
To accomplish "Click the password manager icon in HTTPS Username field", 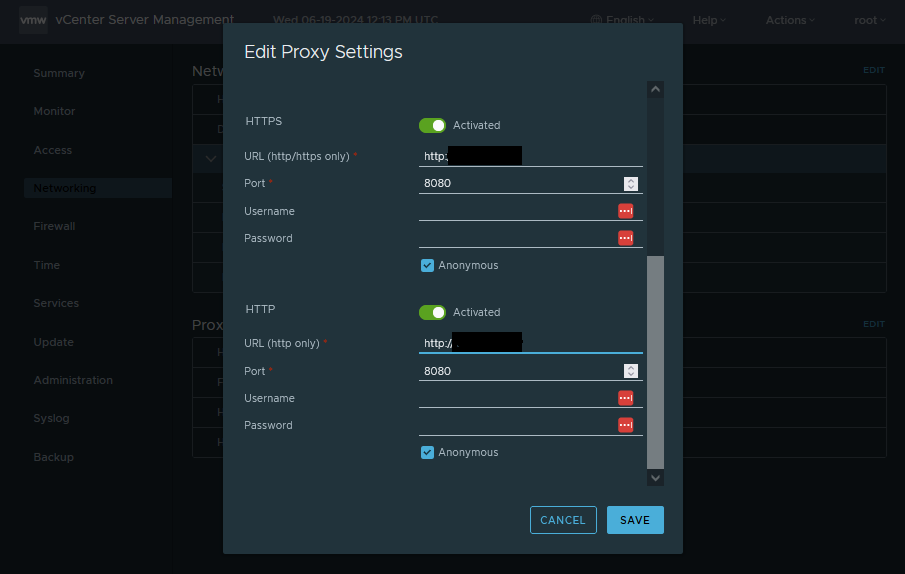I will pyautogui.click(x=626, y=211).
